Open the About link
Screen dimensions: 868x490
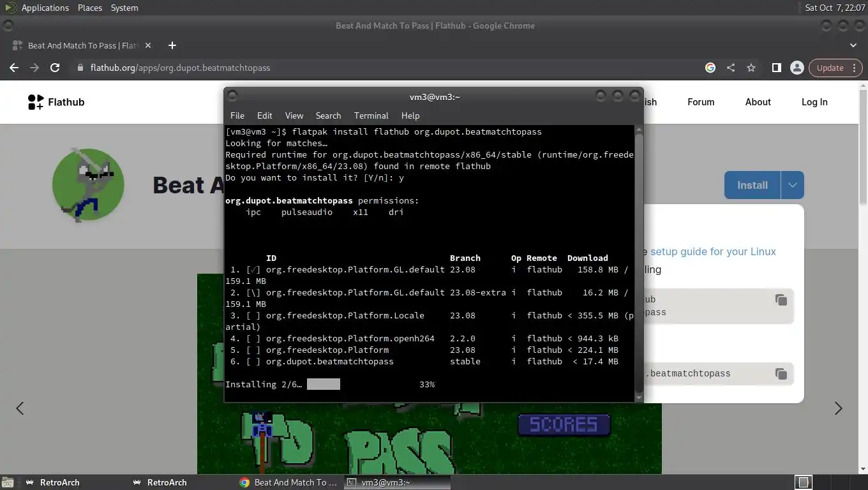pyautogui.click(x=758, y=102)
